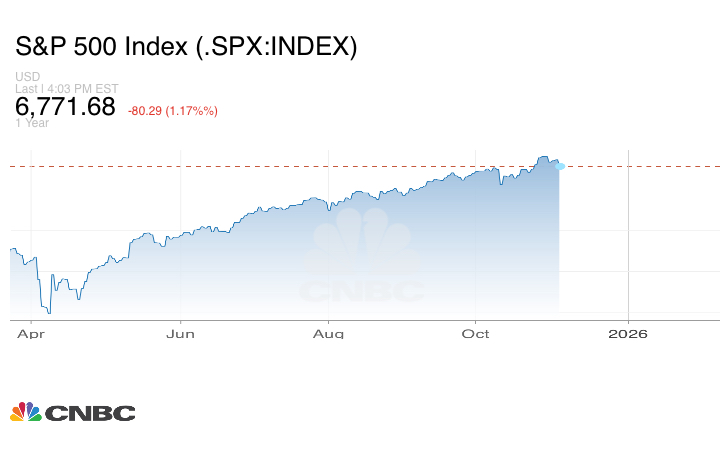Viewport: 720px width, 450px height.
Task: Click the April low point on the chart line
Action: [x=48, y=312]
